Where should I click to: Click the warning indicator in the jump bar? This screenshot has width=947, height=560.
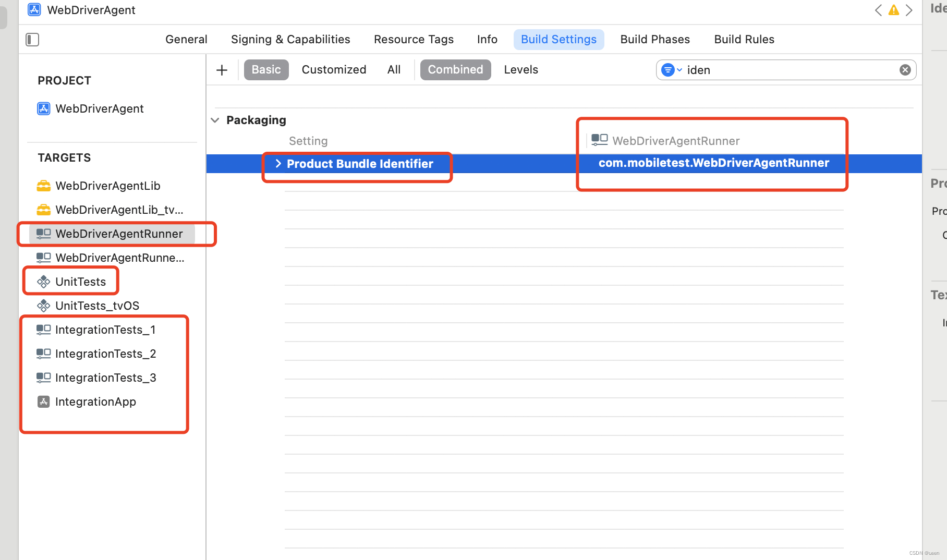[x=893, y=10]
